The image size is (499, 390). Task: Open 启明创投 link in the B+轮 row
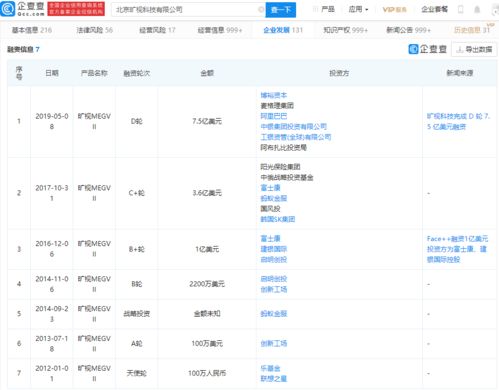pyautogui.click(x=274, y=259)
